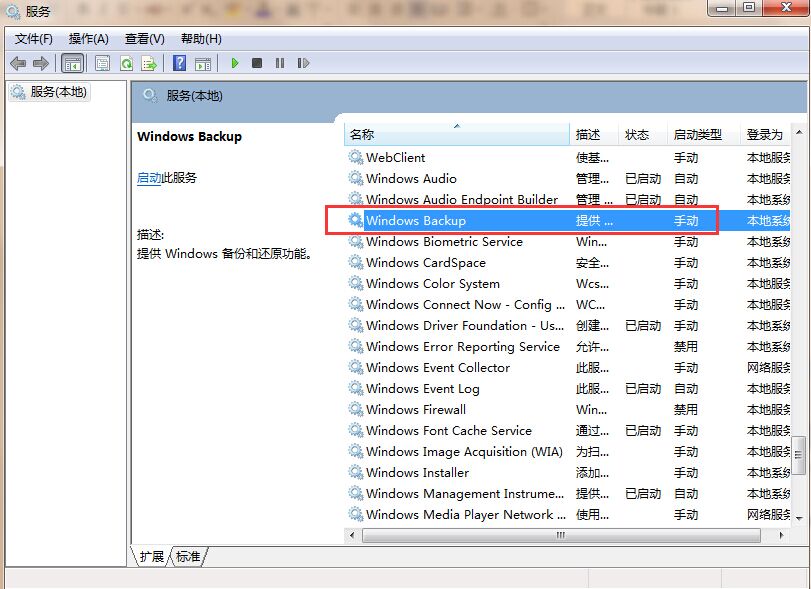Open the 操作(A) menu

click(x=88, y=39)
